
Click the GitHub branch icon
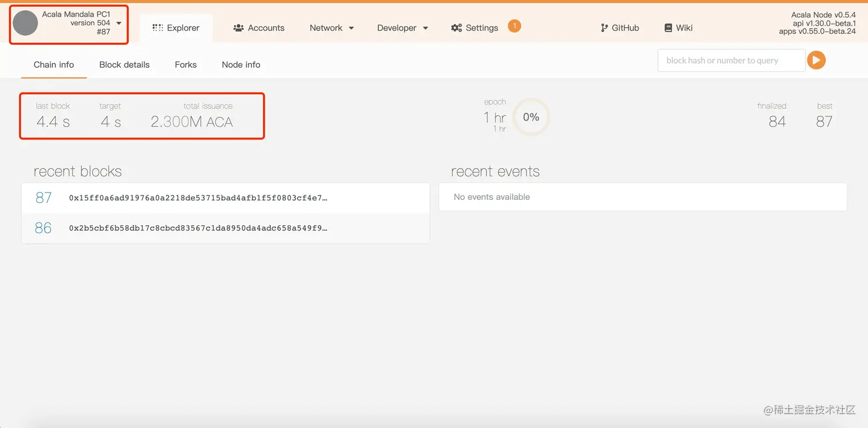click(604, 28)
